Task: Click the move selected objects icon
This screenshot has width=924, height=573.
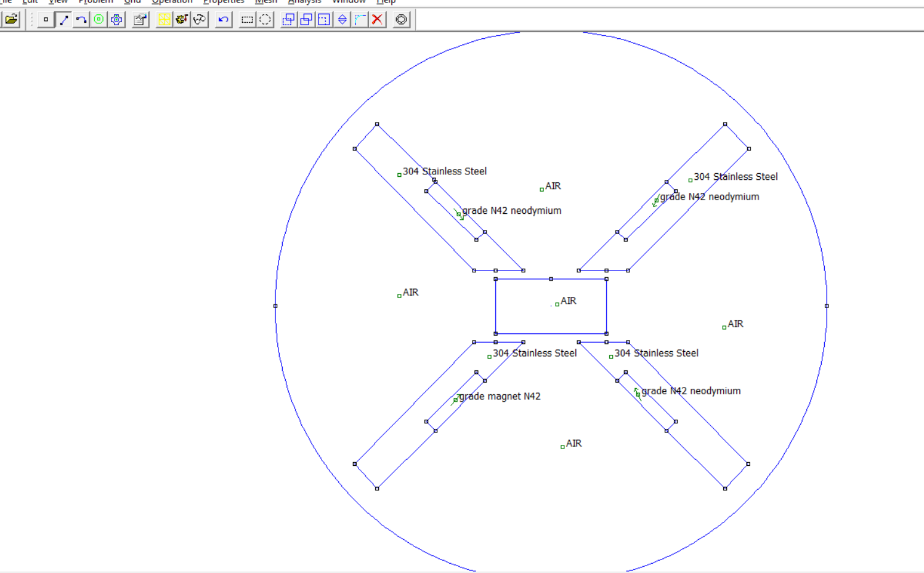Action: [288, 20]
